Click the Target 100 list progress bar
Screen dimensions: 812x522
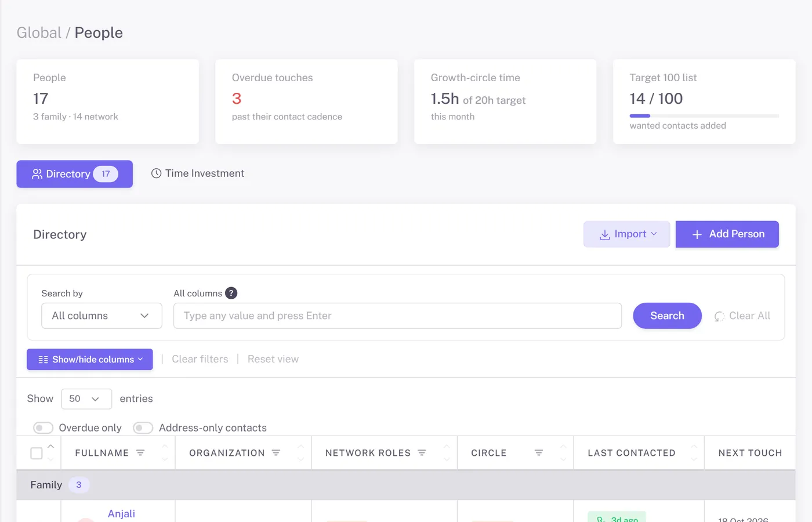tap(704, 116)
